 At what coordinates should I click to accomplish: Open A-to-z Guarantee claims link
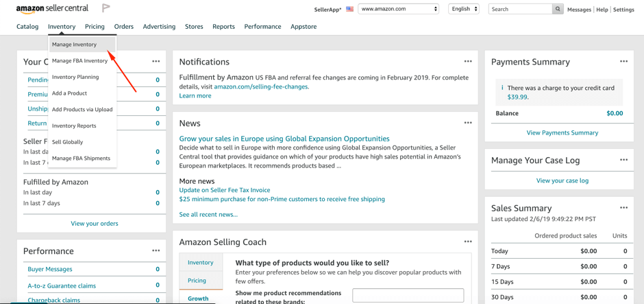coord(62,285)
